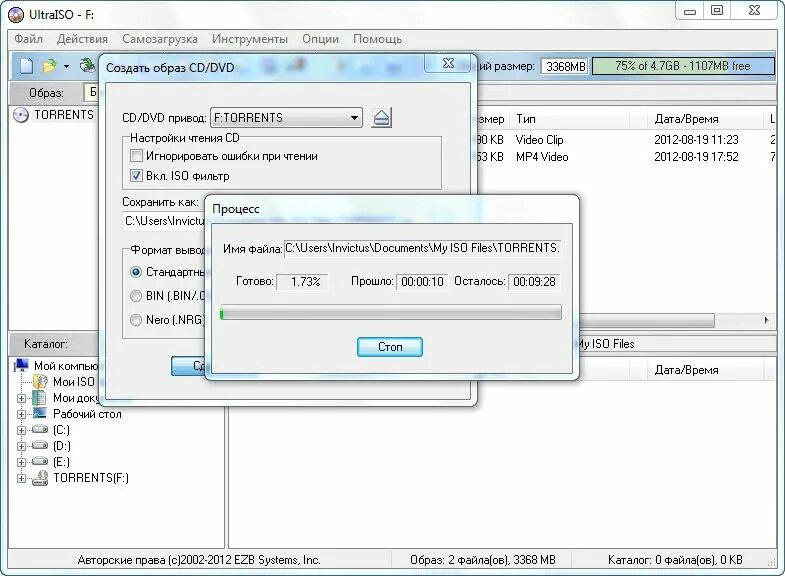Select the Nero (.NRG) format radio button
This screenshot has height=576, width=785.
coord(136,319)
